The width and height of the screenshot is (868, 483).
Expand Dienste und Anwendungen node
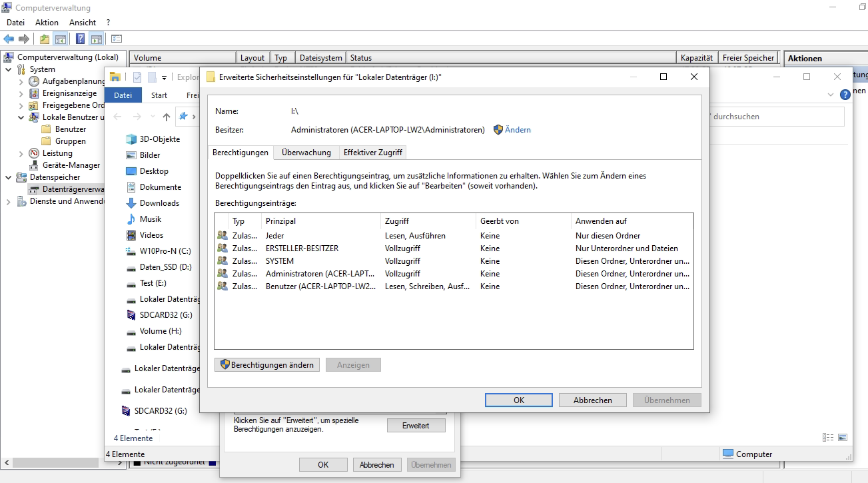pyautogui.click(x=8, y=201)
